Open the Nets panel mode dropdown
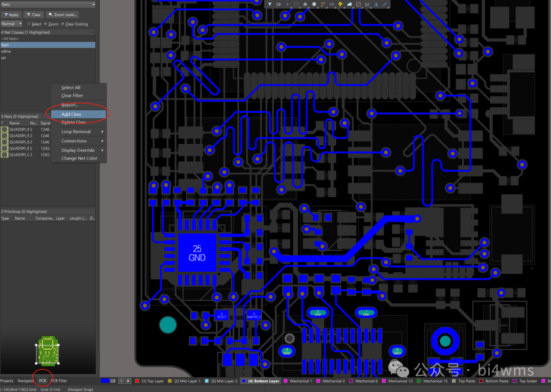 tap(47, 4)
